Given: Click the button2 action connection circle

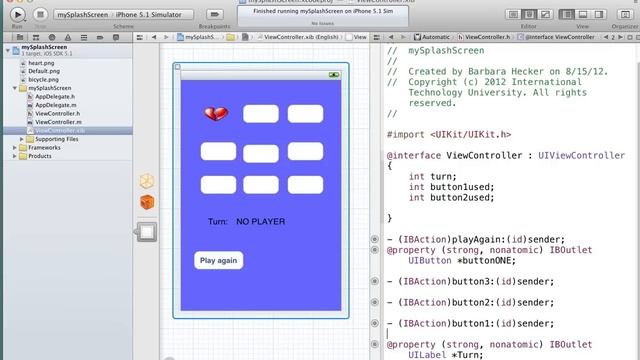Looking at the screenshot, I should (375, 302).
